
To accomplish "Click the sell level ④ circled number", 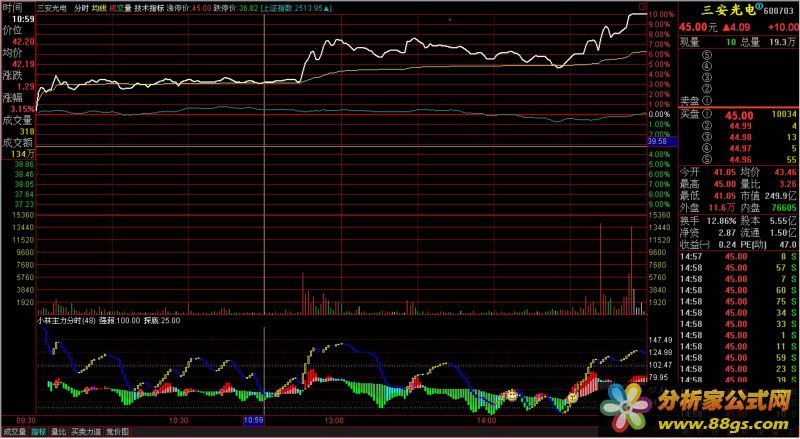I will pos(707,66).
